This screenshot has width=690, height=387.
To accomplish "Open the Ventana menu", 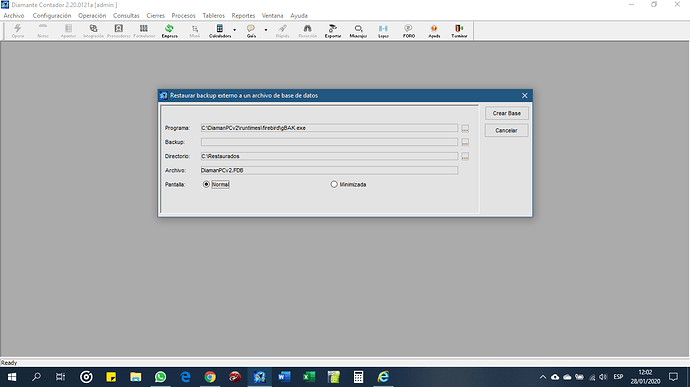I will tap(272, 15).
